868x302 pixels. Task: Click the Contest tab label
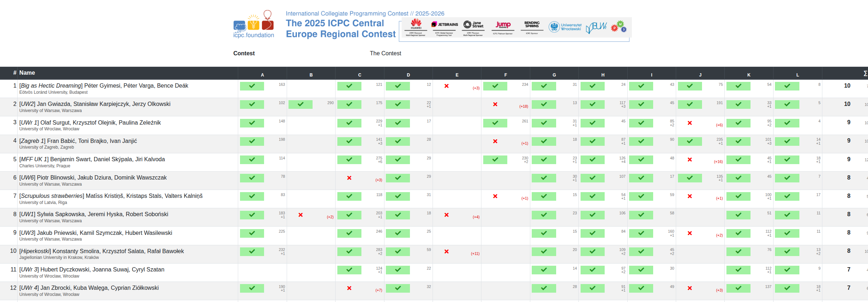point(244,53)
